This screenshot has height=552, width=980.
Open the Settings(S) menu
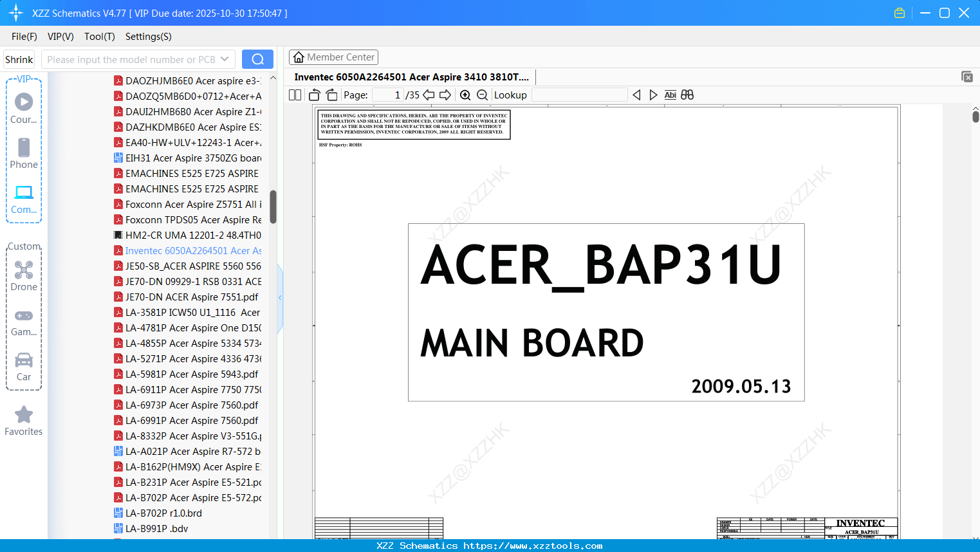[x=149, y=37]
